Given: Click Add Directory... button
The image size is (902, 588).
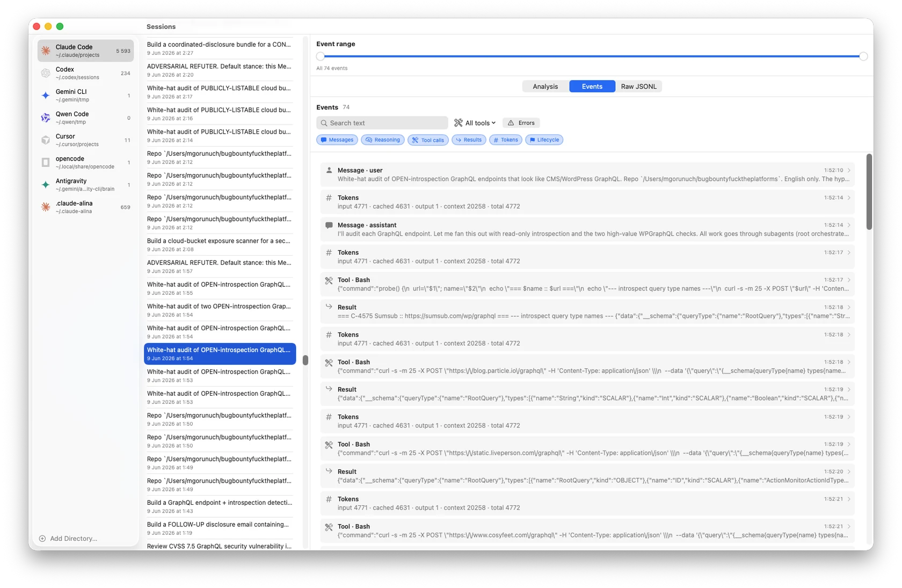Looking at the screenshot, I should (68, 539).
